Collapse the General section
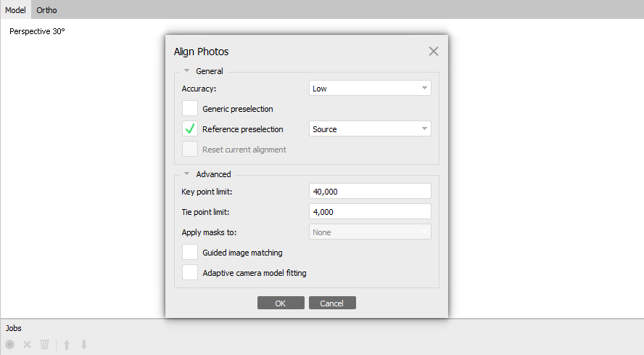This screenshot has width=644, height=355. (187, 70)
